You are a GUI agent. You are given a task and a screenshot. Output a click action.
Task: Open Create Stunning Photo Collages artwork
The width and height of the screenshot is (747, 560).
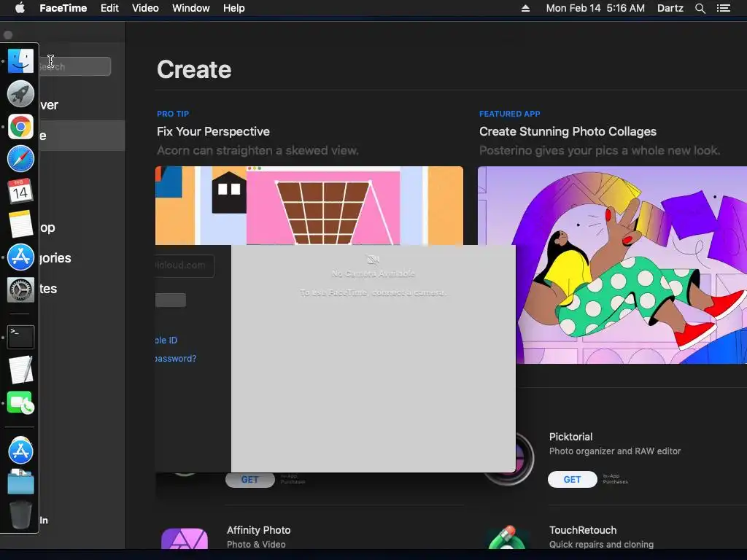(613, 265)
